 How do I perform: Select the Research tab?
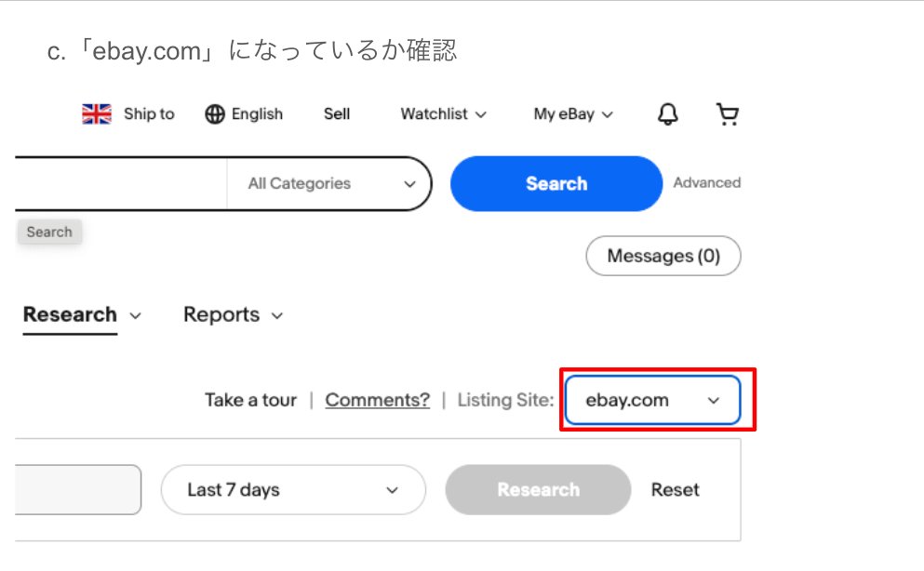(71, 314)
